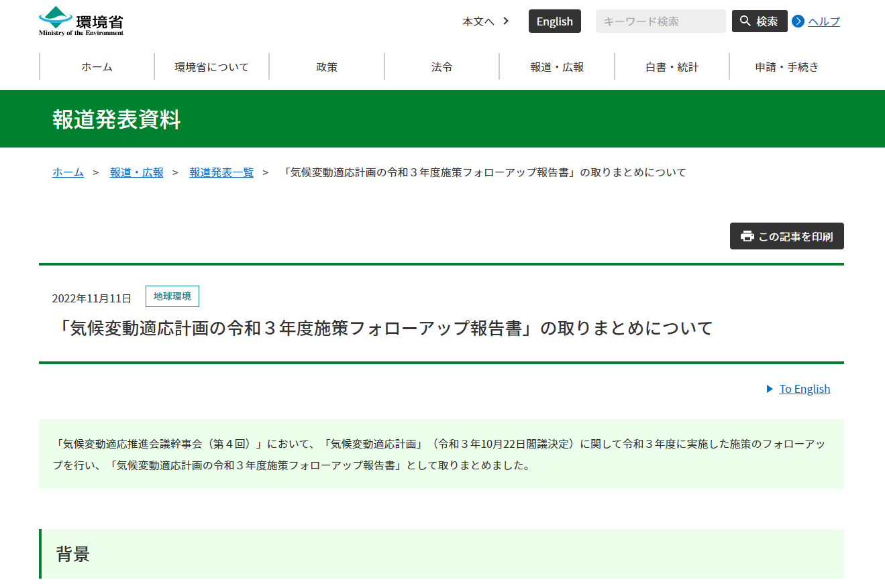Screen dimensions: 885x588
Task: Follow the ホーム breadcrumb link
Action: click(68, 172)
